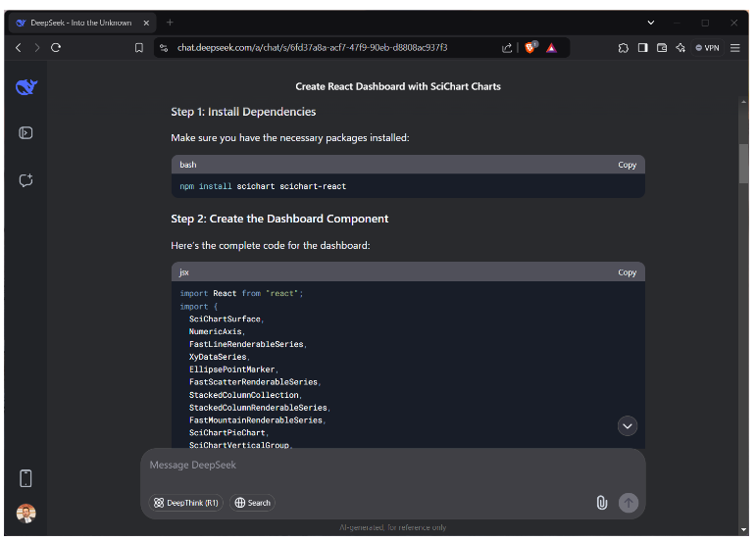Open the mobile app phone icon
The image size is (756, 541).
click(x=25, y=478)
